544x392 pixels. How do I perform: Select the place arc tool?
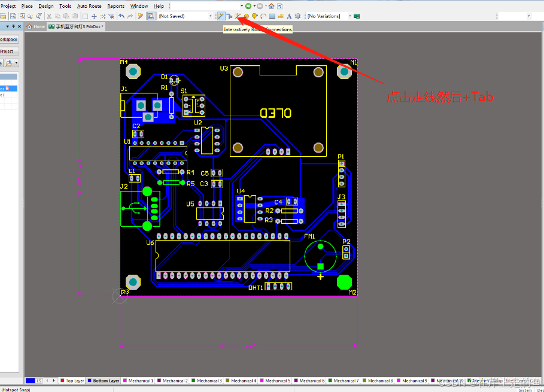(x=263, y=16)
